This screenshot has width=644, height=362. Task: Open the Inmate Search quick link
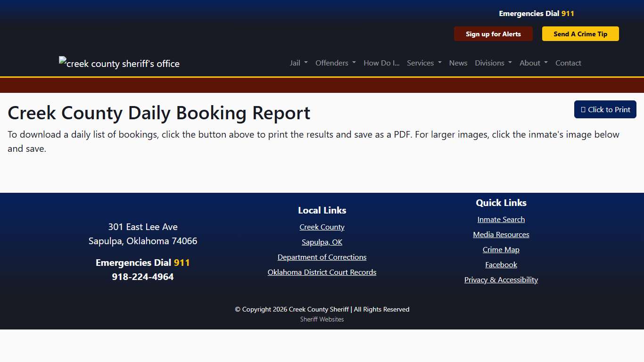[x=501, y=219]
